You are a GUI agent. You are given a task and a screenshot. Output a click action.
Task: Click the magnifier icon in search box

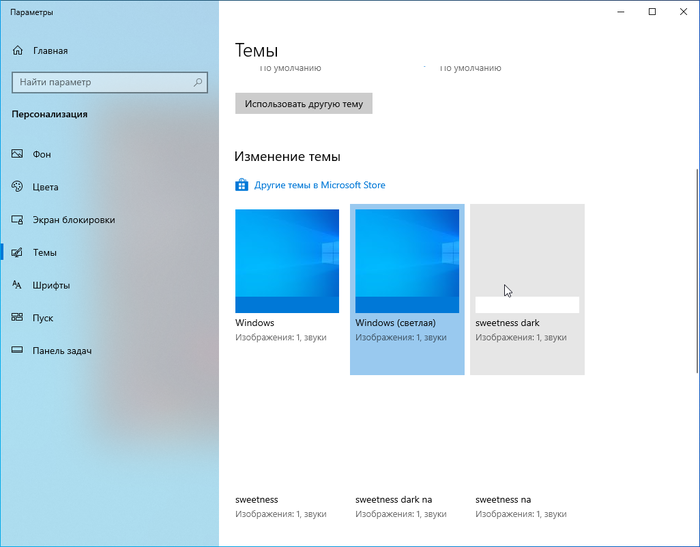[x=198, y=82]
